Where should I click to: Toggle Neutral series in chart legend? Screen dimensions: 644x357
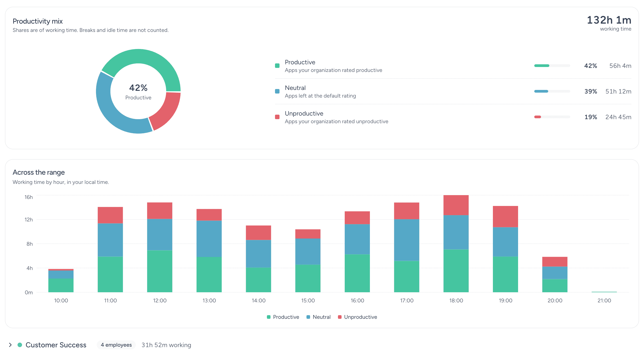point(318,317)
